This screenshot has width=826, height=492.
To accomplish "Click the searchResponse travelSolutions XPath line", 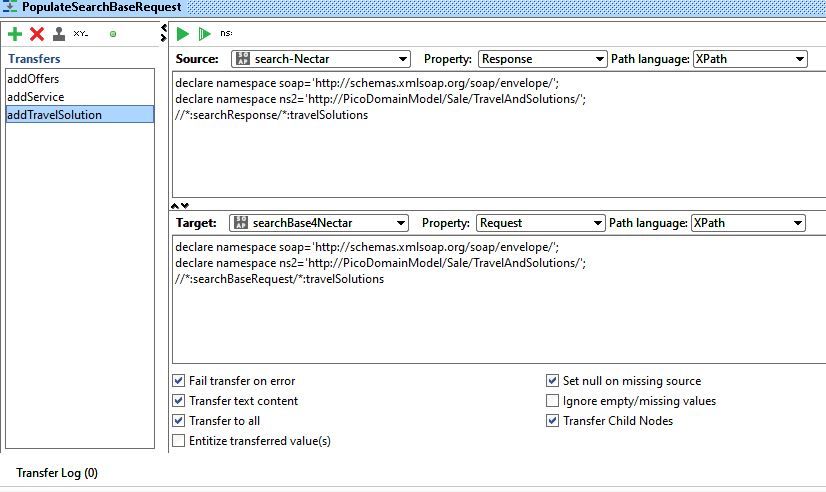I will pyautogui.click(x=271, y=115).
